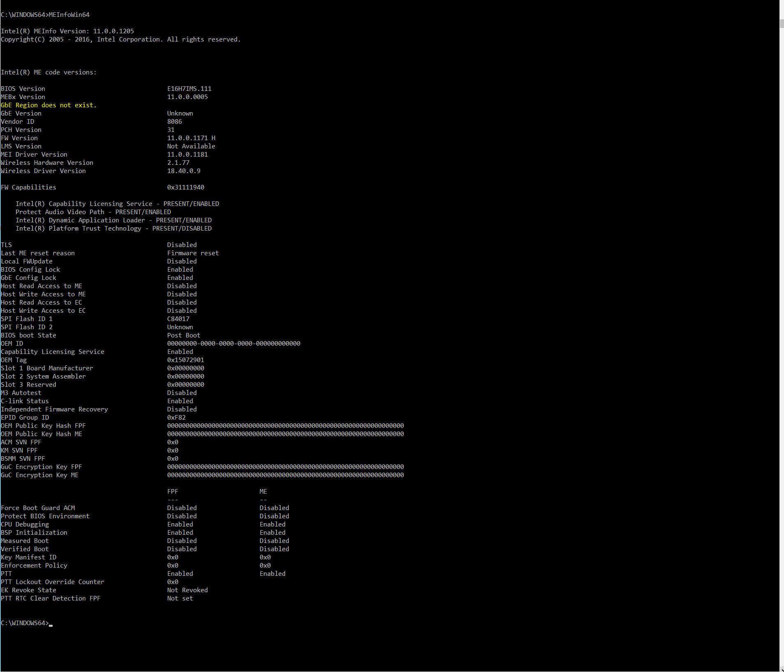Click 'Host Read Access to ME' label
This screenshot has width=784, height=672.
click(x=42, y=286)
